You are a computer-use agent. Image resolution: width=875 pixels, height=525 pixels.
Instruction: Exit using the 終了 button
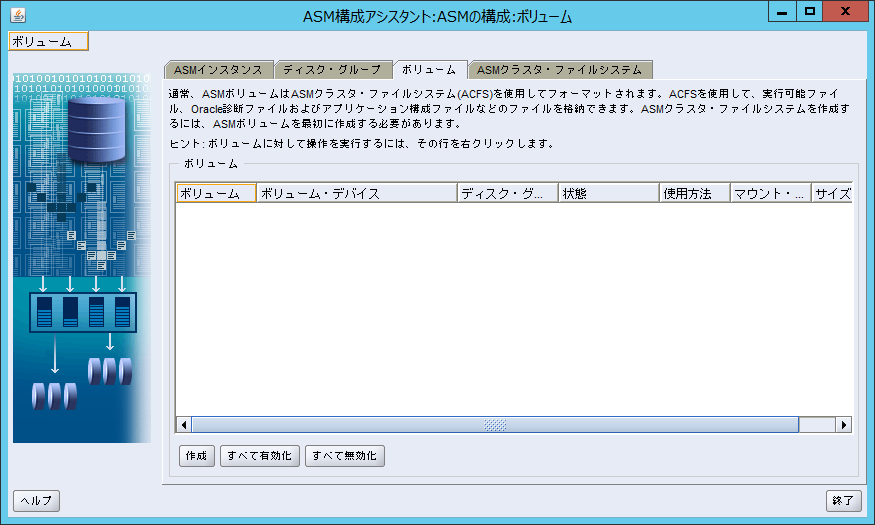point(843,501)
